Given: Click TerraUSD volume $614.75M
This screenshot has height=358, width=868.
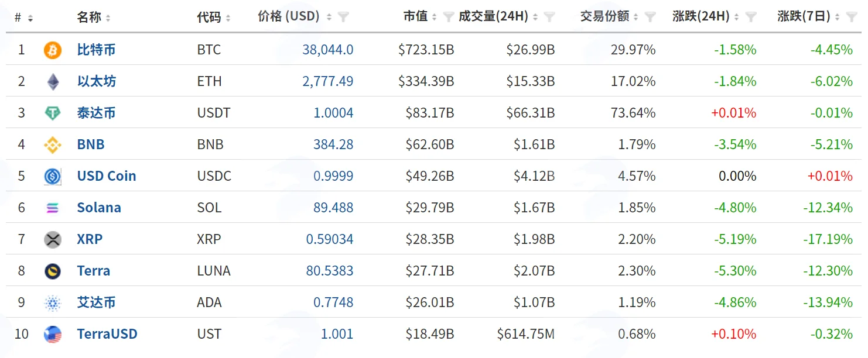Looking at the screenshot, I should [526, 334].
